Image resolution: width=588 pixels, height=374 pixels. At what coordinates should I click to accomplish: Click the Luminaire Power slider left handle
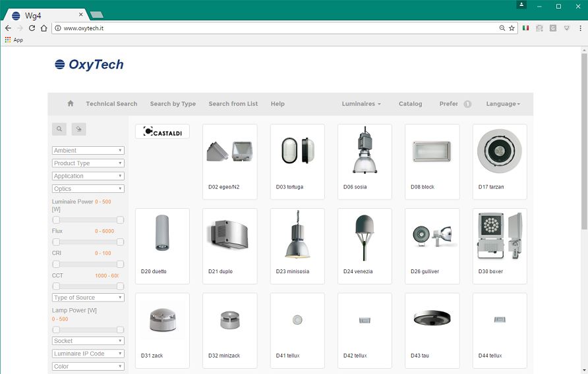click(x=56, y=220)
